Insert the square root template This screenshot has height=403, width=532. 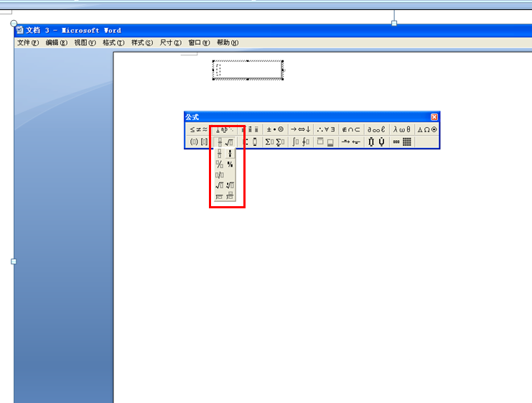click(x=220, y=185)
